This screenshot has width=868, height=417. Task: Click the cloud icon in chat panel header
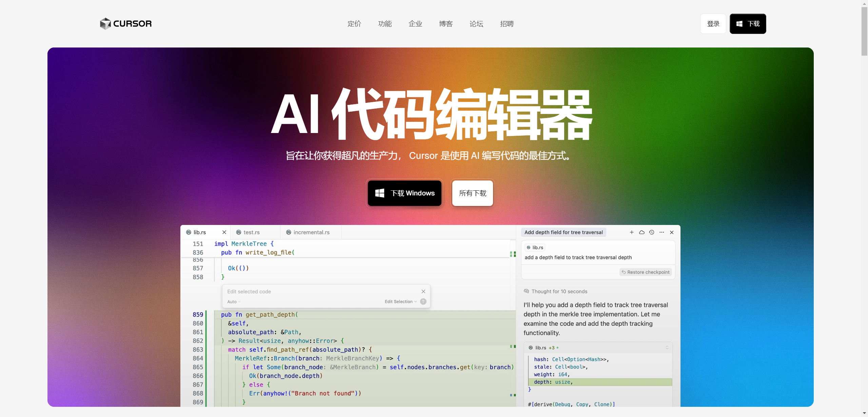pyautogui.click(x=642, y=232)
